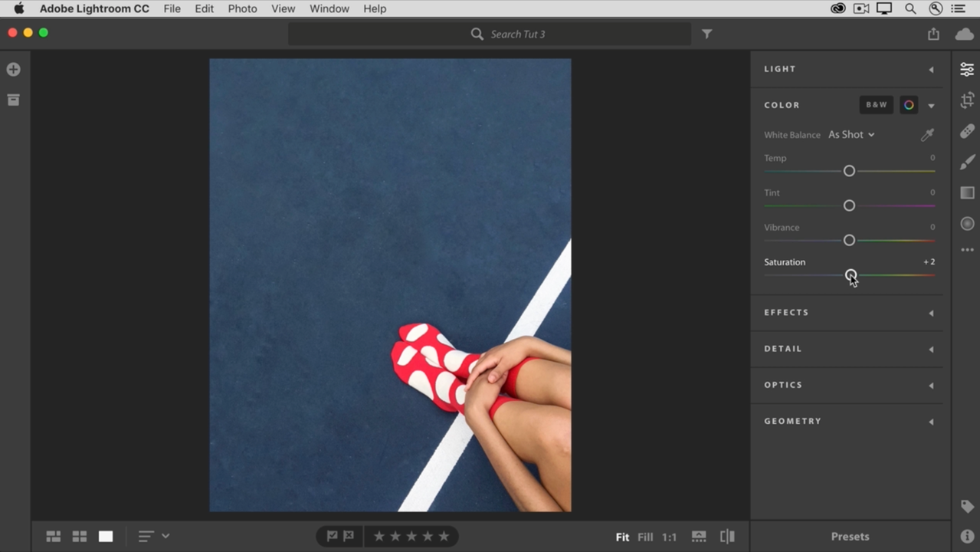This screenshot has width=980, height=552.
Task: Select the Edit sliders panel icon
Action: click(x=966, y=69)
